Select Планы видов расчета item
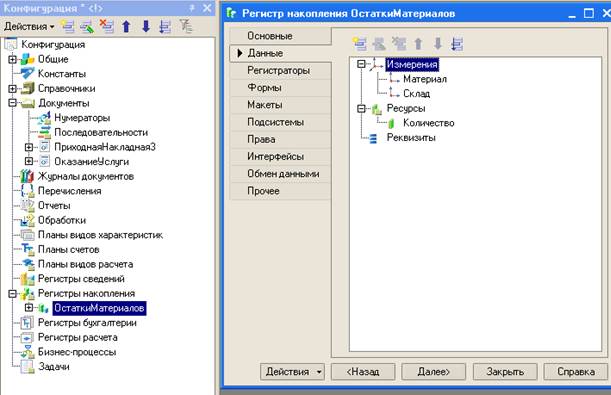 [x=85, y=264]
